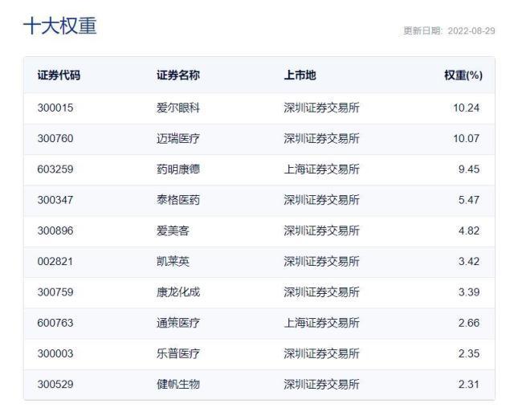Select security name 乐普医疗

click(x=178, y=354)
